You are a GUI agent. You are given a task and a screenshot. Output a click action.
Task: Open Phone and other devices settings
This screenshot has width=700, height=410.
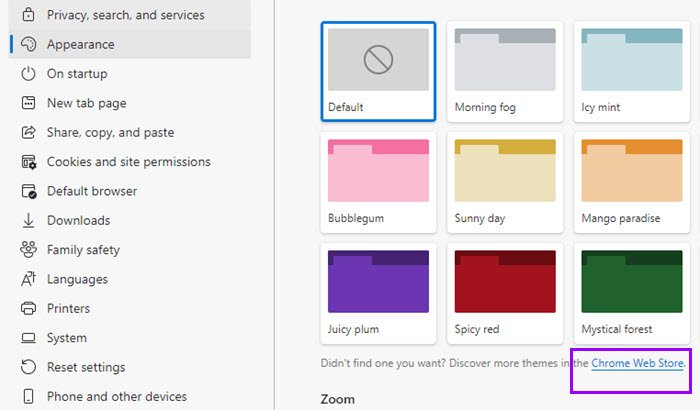[129, 396]
